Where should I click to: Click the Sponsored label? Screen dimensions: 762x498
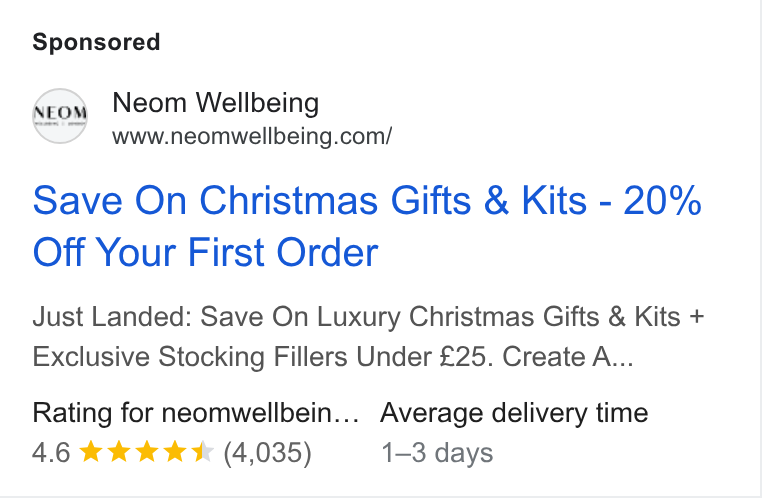pos(96,42)
